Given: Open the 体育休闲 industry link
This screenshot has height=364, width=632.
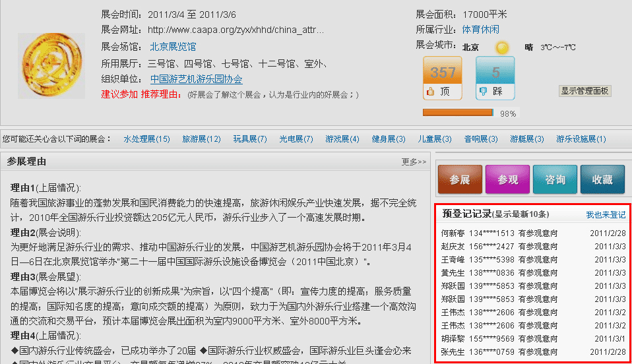Looking at the screenshot, I should click(480, 30).
